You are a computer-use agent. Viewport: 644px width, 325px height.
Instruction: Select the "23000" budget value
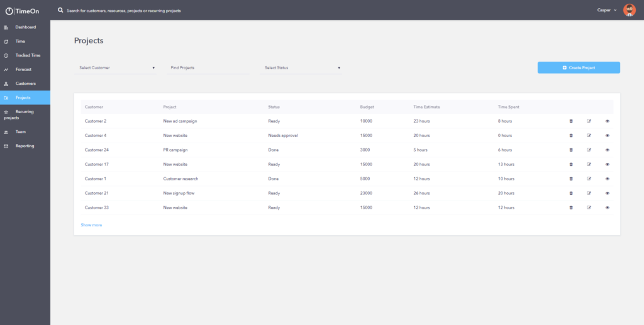click(x=367, y=193)
